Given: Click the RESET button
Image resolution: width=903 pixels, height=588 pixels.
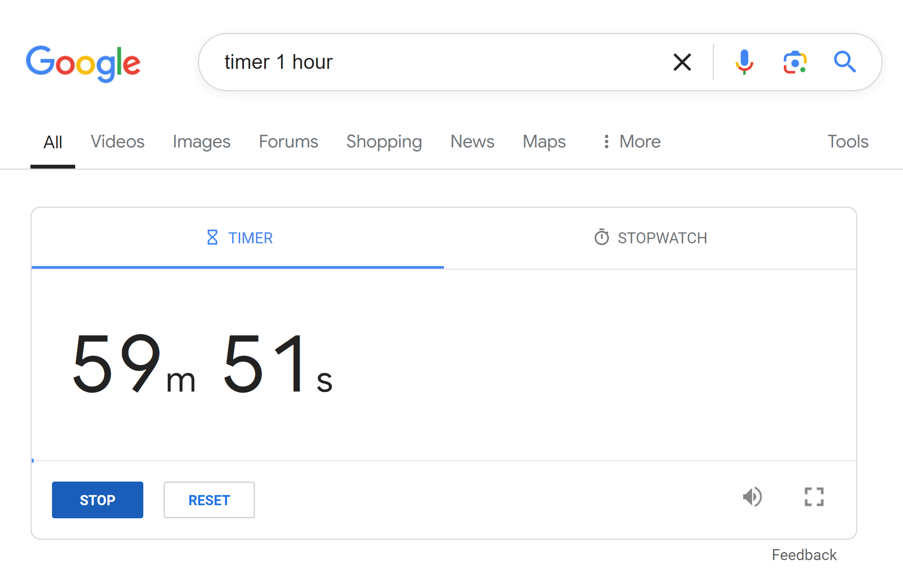Looking at the screenshot, I should tap(209, 499).
